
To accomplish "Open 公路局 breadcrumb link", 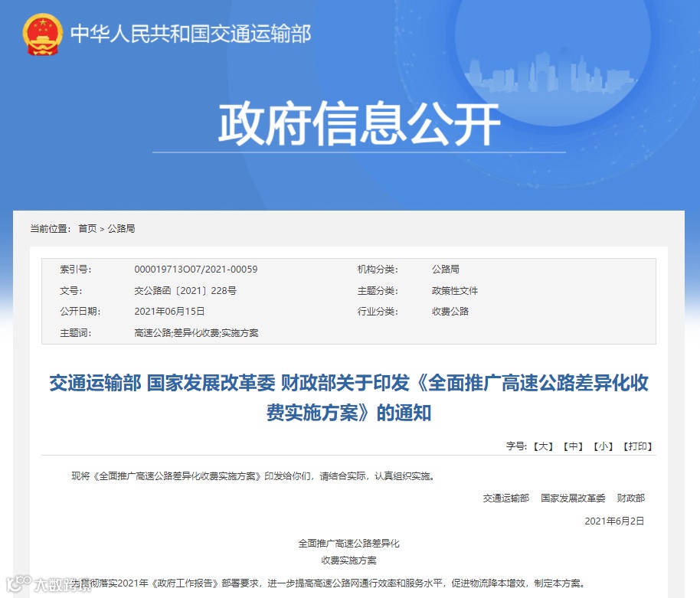I will 121,228.
